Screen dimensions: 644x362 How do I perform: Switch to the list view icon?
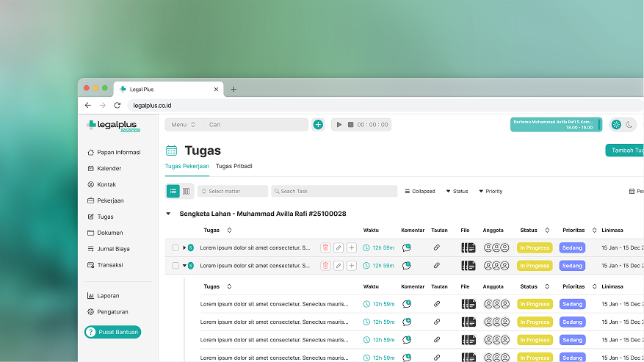pos(173,191)
